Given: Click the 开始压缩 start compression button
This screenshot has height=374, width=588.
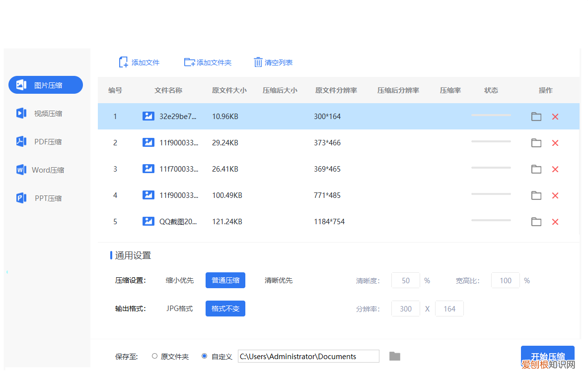Looking at the screenshot, I should click(548, 356).
